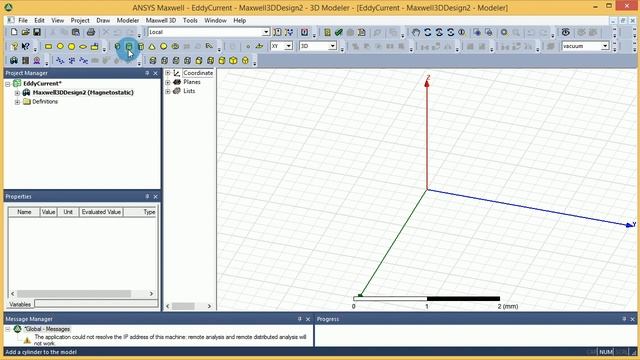This screenshot has height=360, width=640.
Task: Select the Draw Spline tool
Action: coord(72,60)
